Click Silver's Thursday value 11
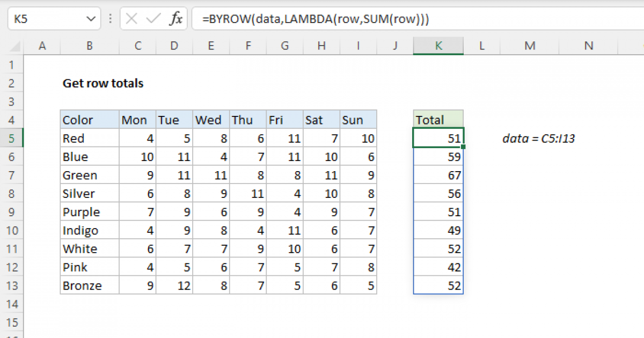This screenshot has width=644, height=338. [248, 194]
